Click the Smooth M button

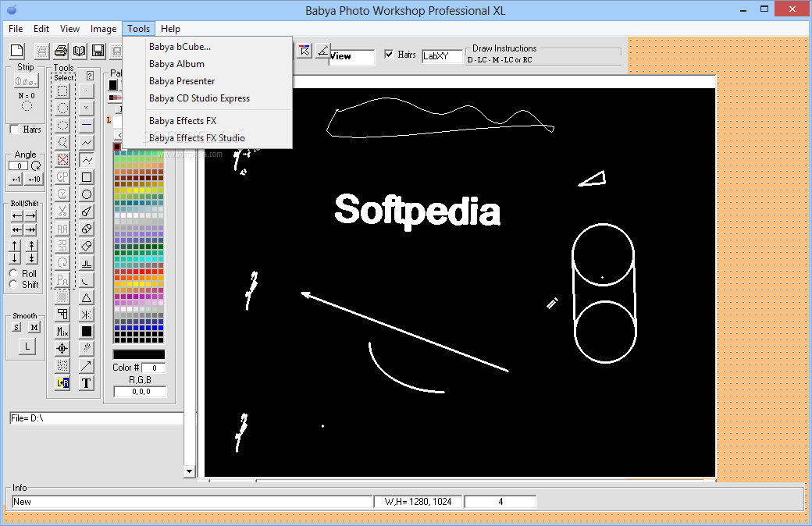coord(34,327)
